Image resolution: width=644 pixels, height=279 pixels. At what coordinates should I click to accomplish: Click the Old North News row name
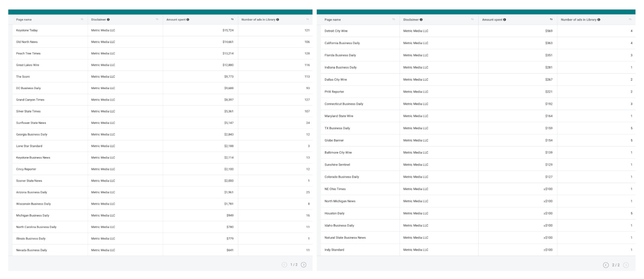pyautogui.click(x=27, y=42)
